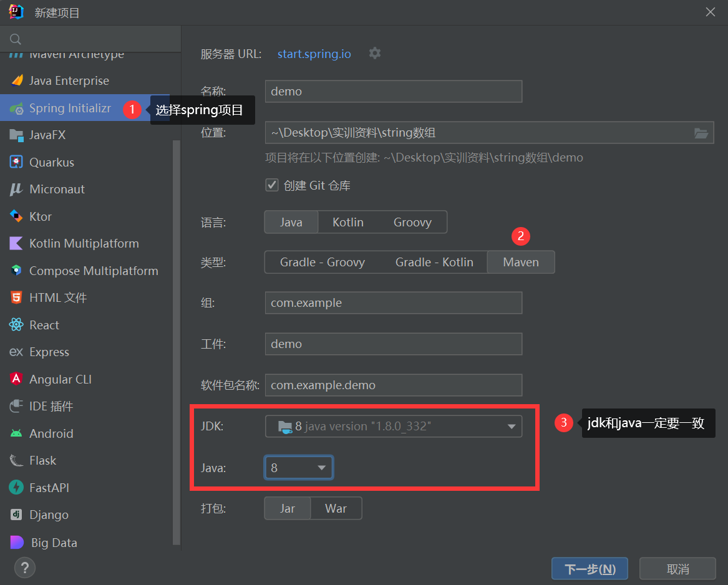Select Groovy as the language
Screen dimensions: 728x585
point(412,222)
